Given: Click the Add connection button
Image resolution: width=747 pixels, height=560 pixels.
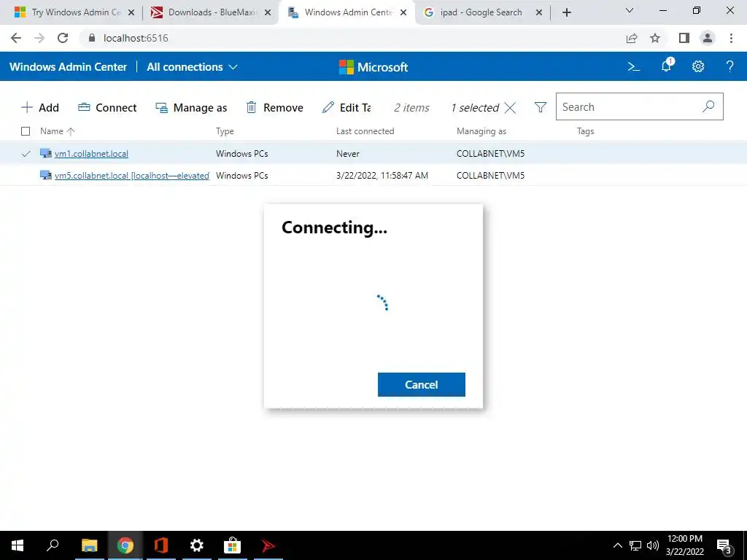Looking at the screenshot, I should click(40, 108).
